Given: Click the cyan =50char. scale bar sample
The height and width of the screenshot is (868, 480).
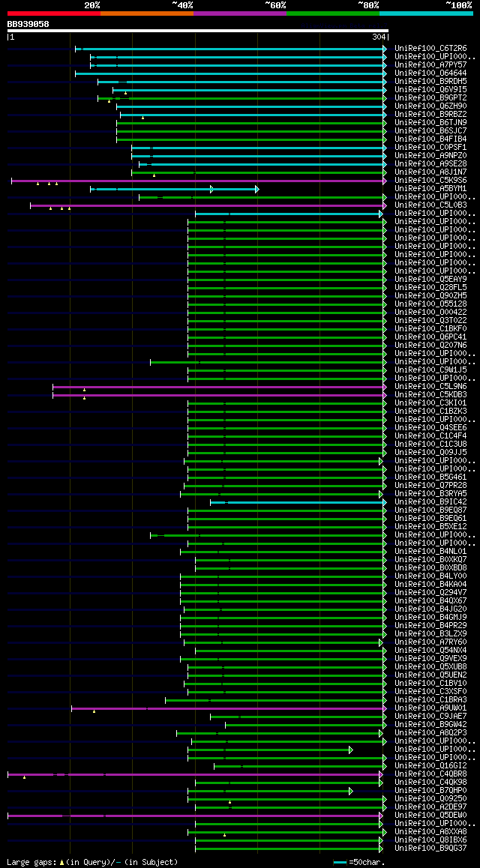Looking at the screenshot, I should (x=340, y=862).
